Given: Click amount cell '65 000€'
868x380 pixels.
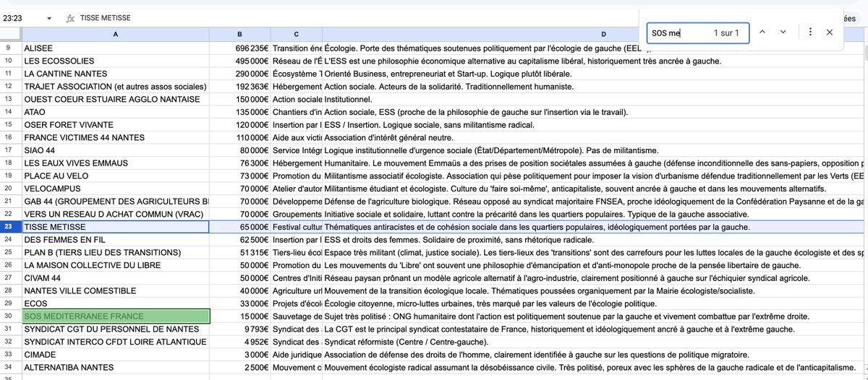Looking at the screenshot, I should click(240, 227).
